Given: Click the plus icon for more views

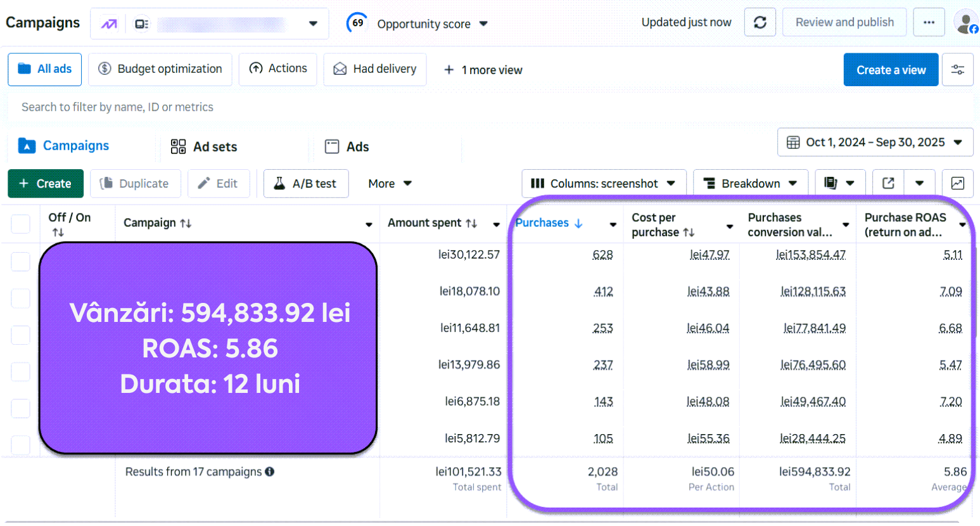Looking at the screenshot, I should pyautogui.click(x=449, y=70).
